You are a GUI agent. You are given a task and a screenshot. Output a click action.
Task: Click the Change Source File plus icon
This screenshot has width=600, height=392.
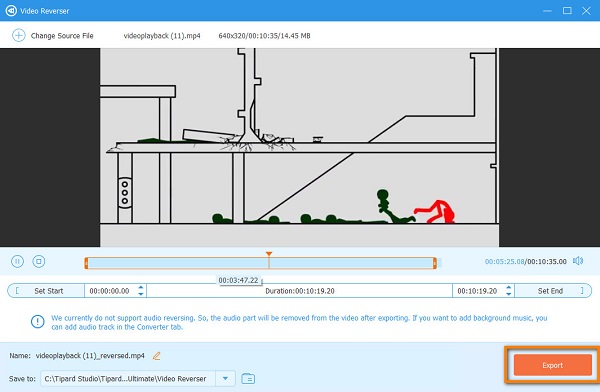(18, 35)
